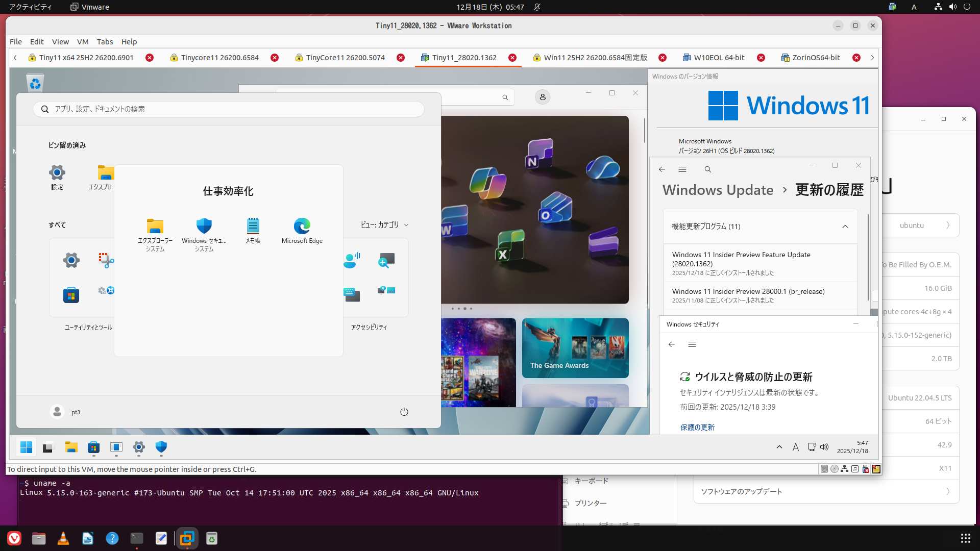Switch to W10EOL 64-bit tab
Image resolution: width=980 pixels, height=551 pixels.
pyautogui.click(x=719, y=58)
